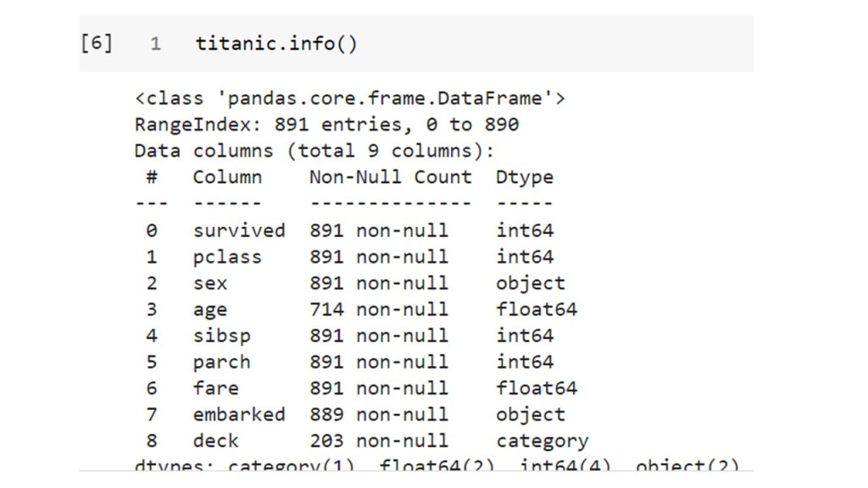Click the 'survived' column name
Image resolution: width=868 pixels, height=488 pixels.
239,230
